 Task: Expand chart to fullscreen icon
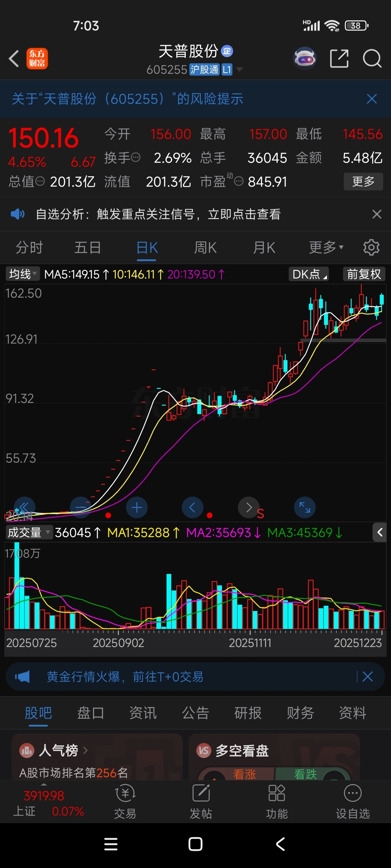[x=305, y=507]
